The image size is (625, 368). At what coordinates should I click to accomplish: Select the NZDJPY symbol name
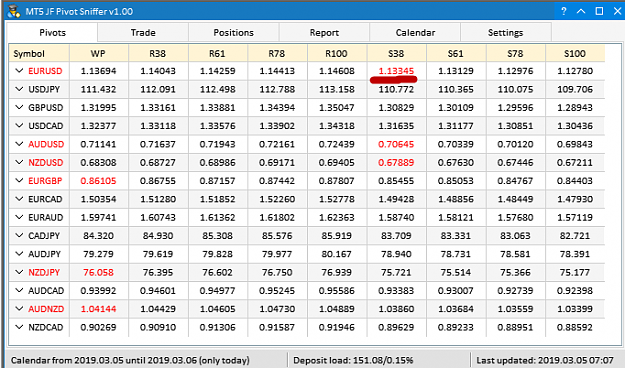44,273
